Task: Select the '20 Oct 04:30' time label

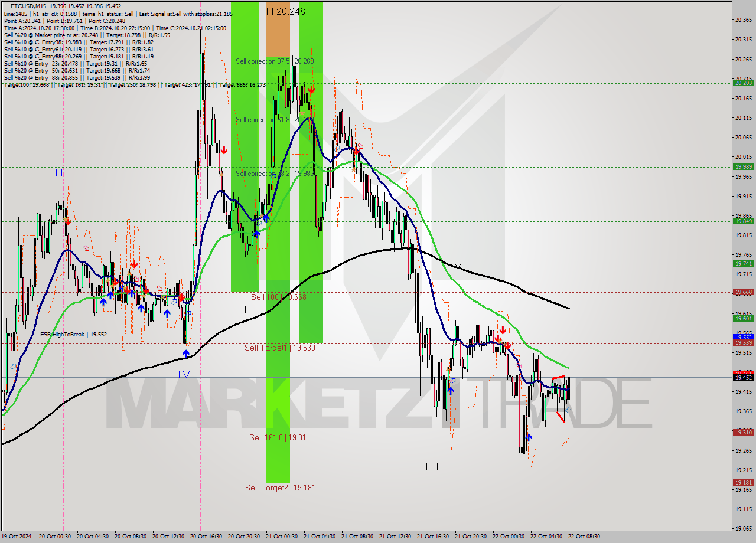Action: click(x=93, y=537)
